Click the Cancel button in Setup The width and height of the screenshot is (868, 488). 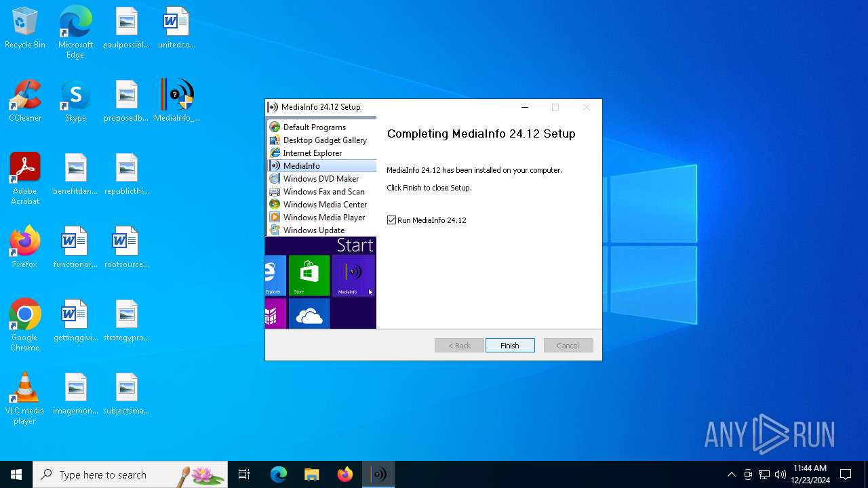tap(568, 346)
